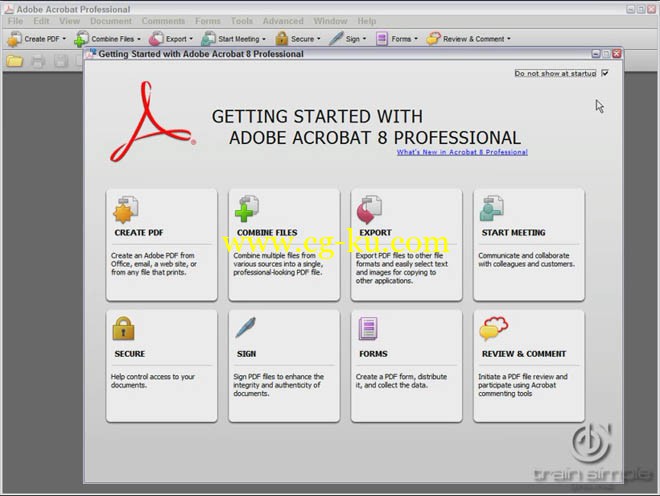660x496 pixels.
Task: Click the Create PDF card icon
Action: [125, 209]
